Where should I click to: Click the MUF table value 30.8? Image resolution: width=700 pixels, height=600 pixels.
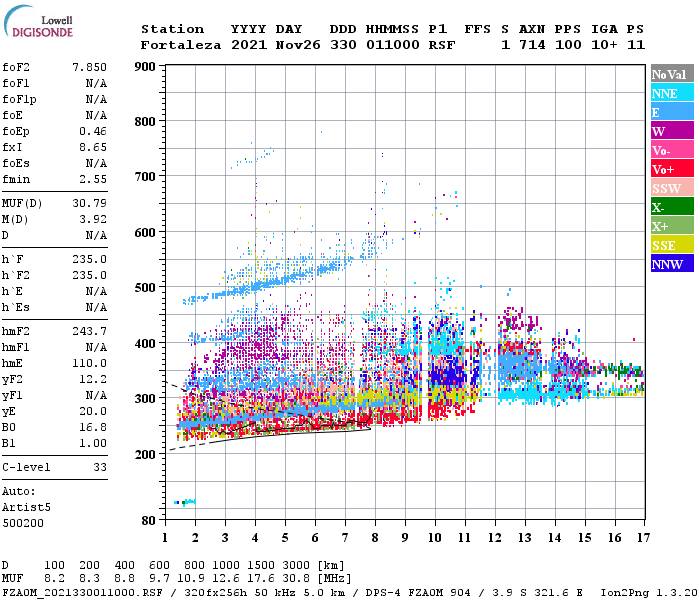click(296, 579)
